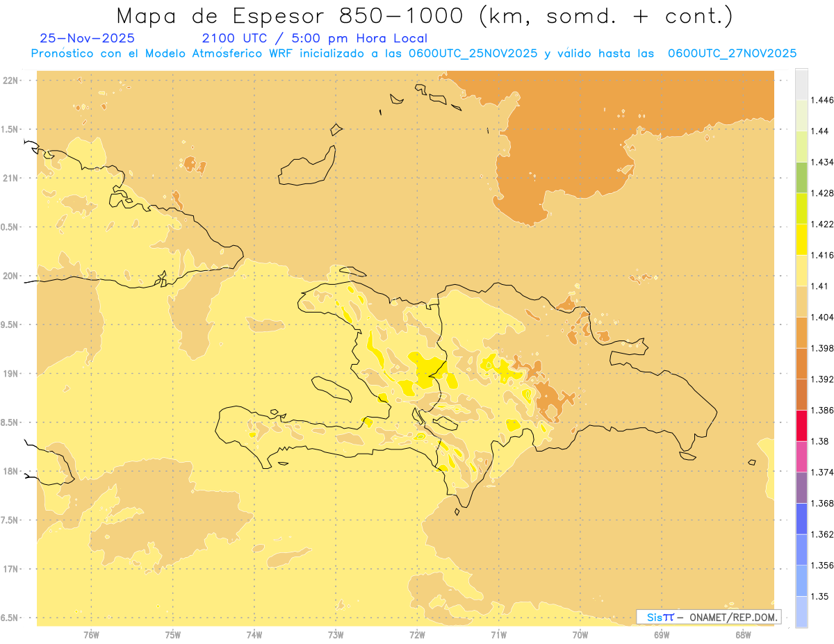This screenshot has height=644, width=834.
Task: Click the color bar value '1.41'
Action: (821, 286)
